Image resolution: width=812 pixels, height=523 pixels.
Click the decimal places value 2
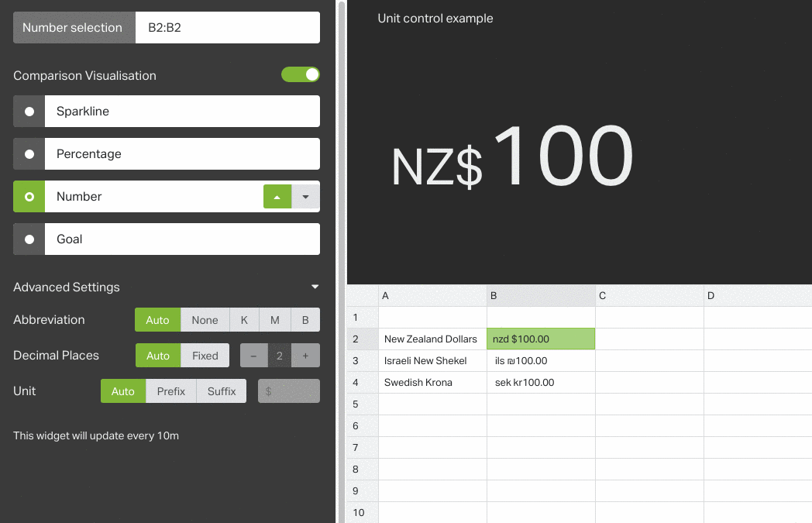click(280, 356)
